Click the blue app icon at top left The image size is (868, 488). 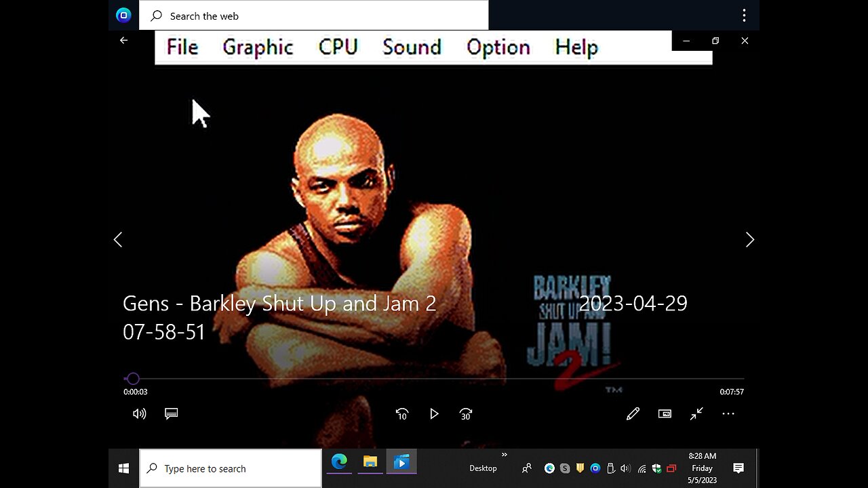[123, 15]
